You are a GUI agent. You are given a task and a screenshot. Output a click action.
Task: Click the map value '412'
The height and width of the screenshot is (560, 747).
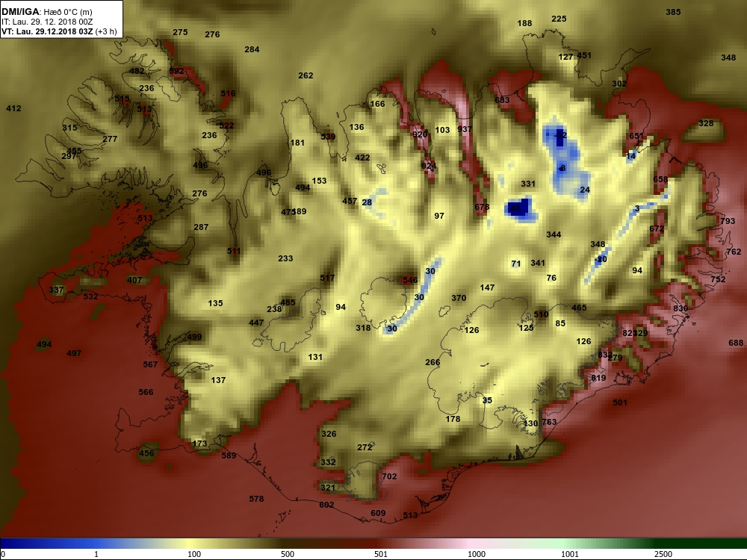[13, 108]
